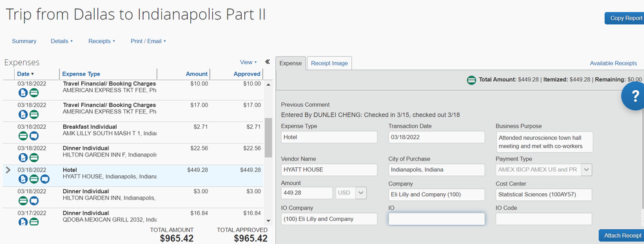Sort expenses by Date column

click(26, 74)
